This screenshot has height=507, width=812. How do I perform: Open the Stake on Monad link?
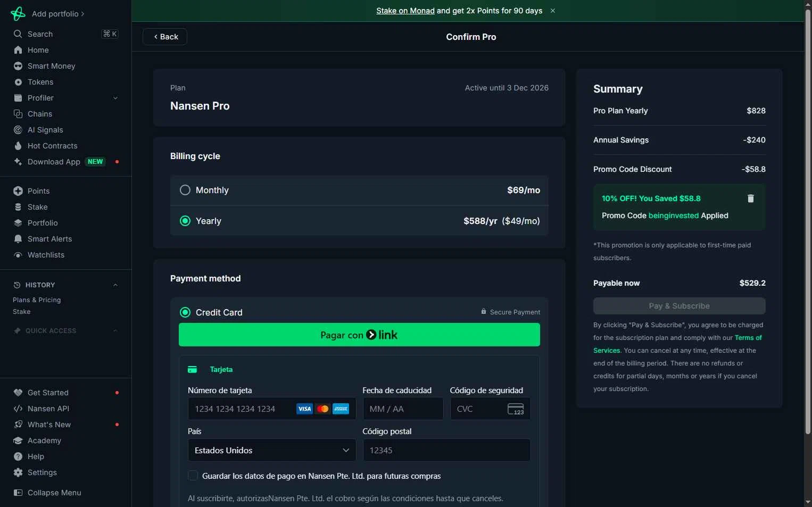point(405,11)
